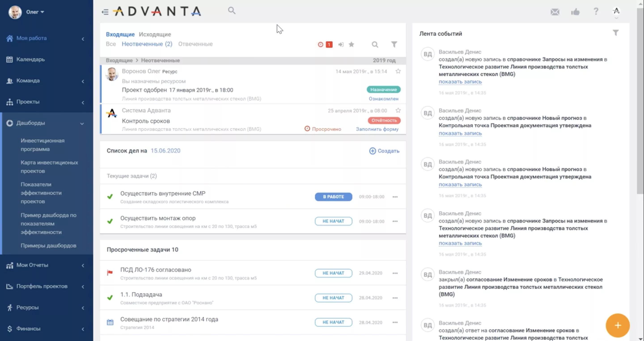The width and height of the screenshot is (644, 341).
Task: Click the inbox messages search magnifier
Action: tap(375, 44)
